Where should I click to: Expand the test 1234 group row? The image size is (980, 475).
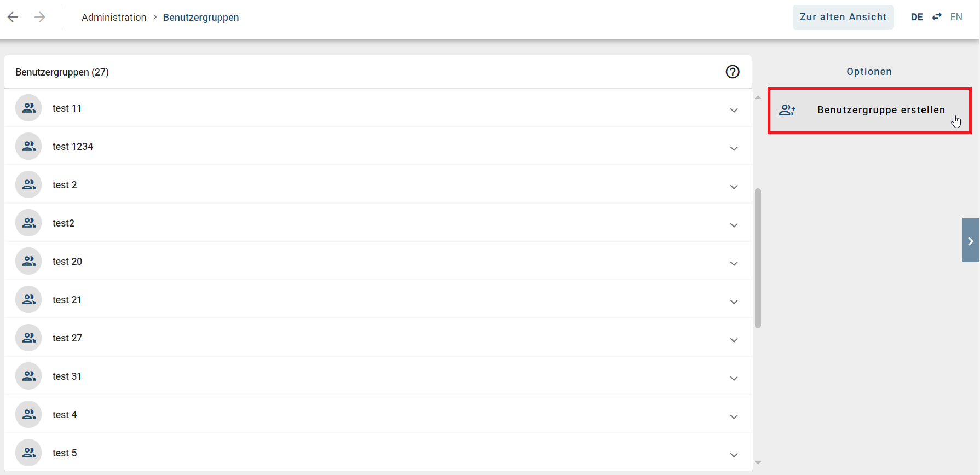[x=734, y=148]
